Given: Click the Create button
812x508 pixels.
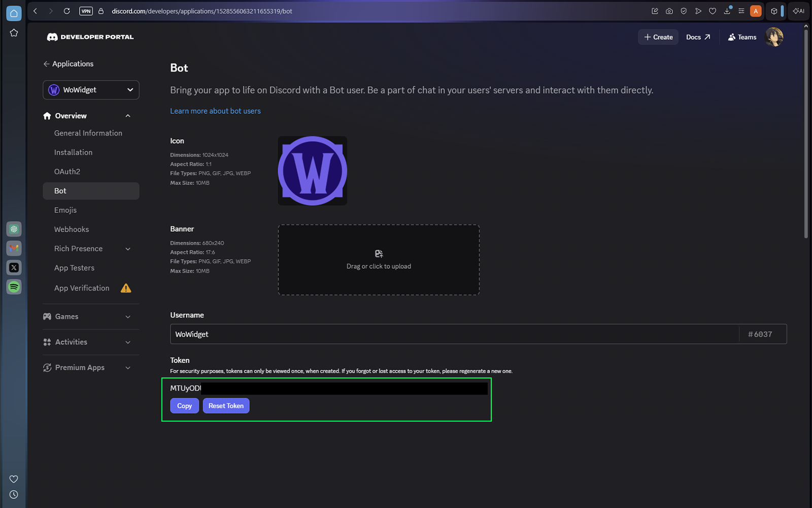Looking at the screenshot, I should pyautogui.click(x=658, y=37).
